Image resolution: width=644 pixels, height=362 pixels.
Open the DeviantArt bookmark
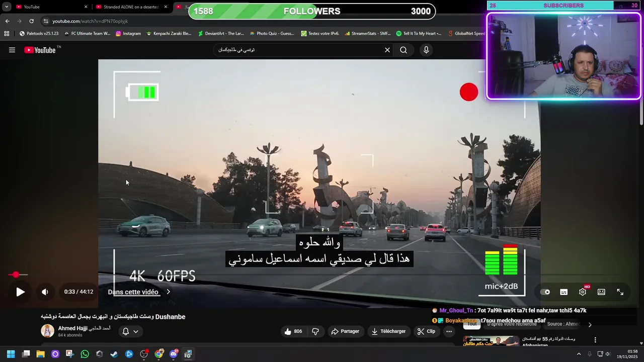[x=221, y=34]
